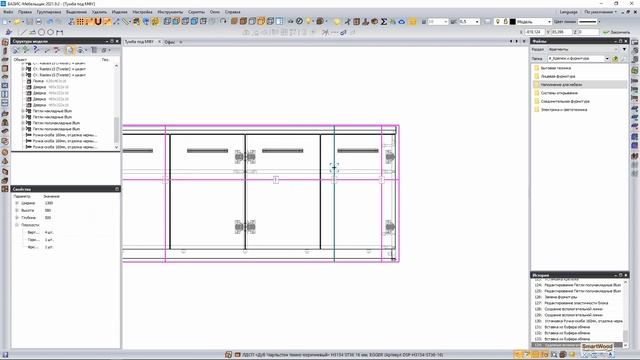This screenshot has height=360, width=640.
Task: Open the Правка menu
Action: (x=24, y=12)
